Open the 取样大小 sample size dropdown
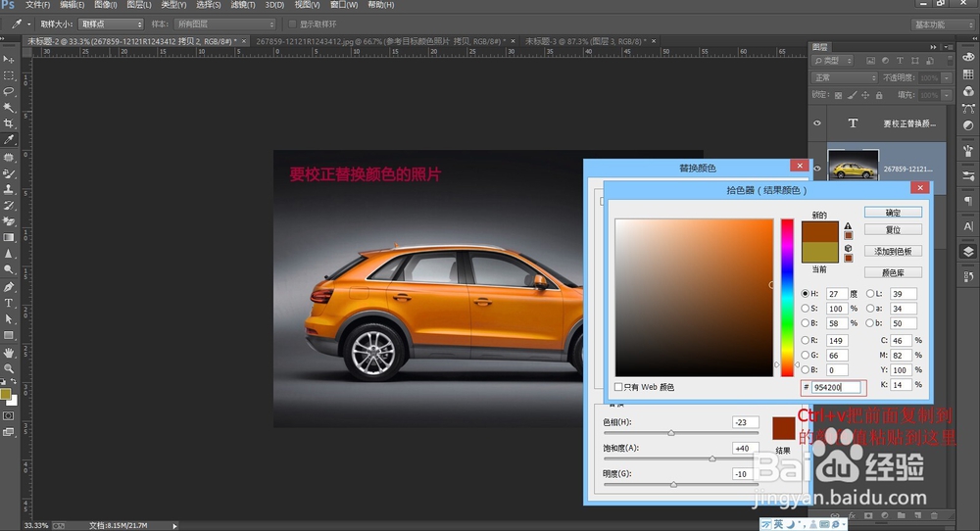Viewport: 980px width, 531px height. click(112, 24)
